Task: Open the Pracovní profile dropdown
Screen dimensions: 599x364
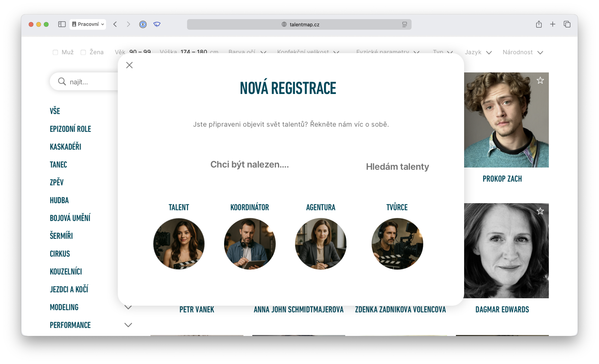Action: coord(88,24)
